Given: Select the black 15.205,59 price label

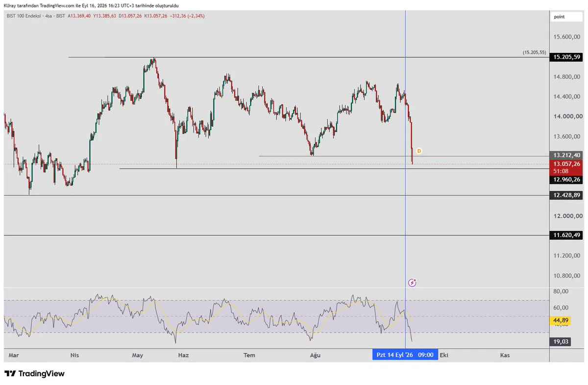Looking at the screenshot, I should (566, 57).
